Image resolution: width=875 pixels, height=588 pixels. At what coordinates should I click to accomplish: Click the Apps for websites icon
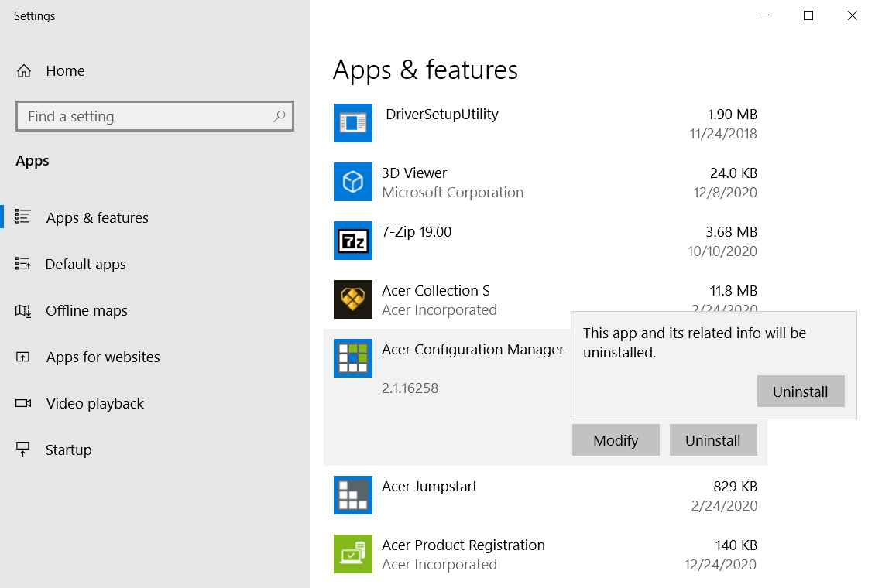23,357
